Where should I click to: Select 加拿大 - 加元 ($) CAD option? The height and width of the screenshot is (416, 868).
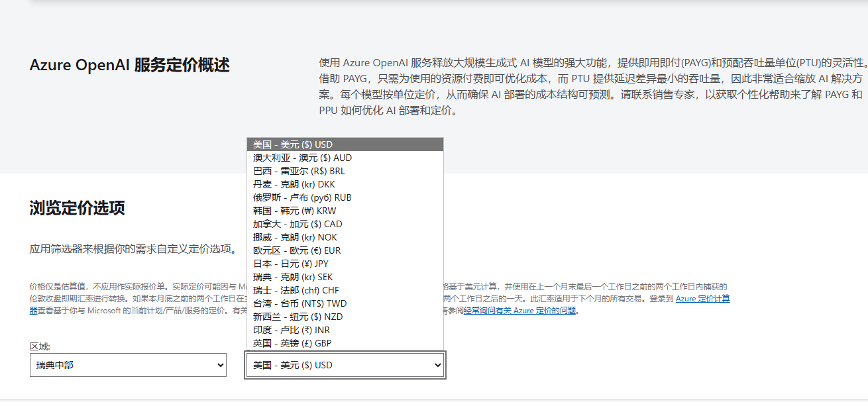click(345, 224)
